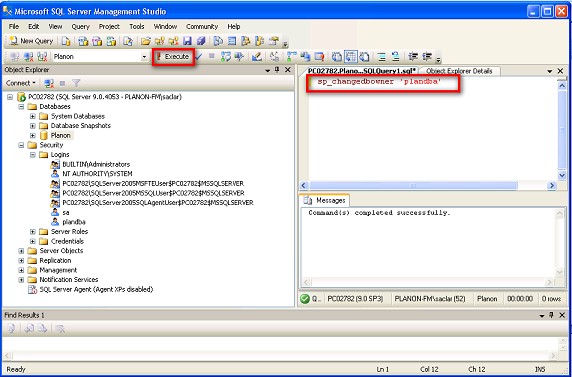Toggle Include Client Statistics

[306, 57]
